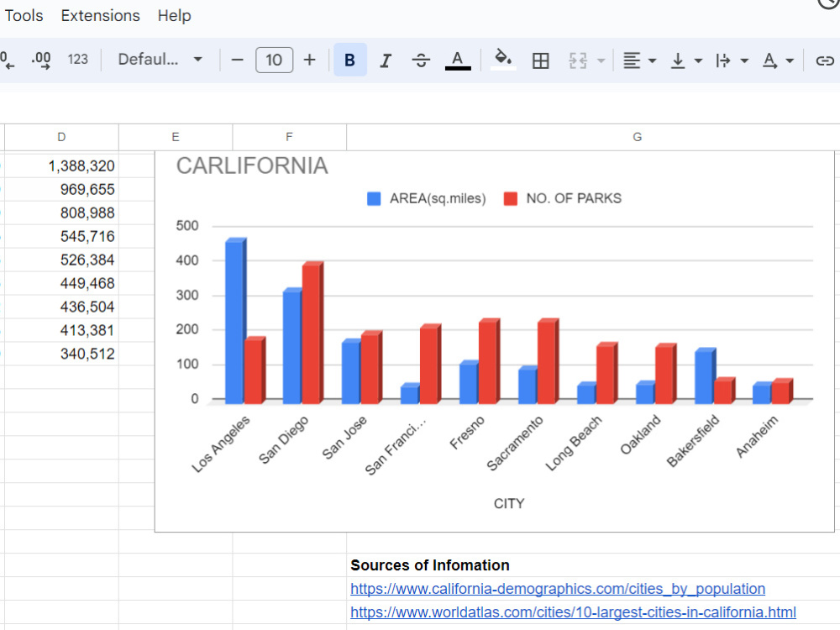This screenshot has width=840, height=630.
Task: Expand the Default font dropdown
Action: [x=160, y=60]
